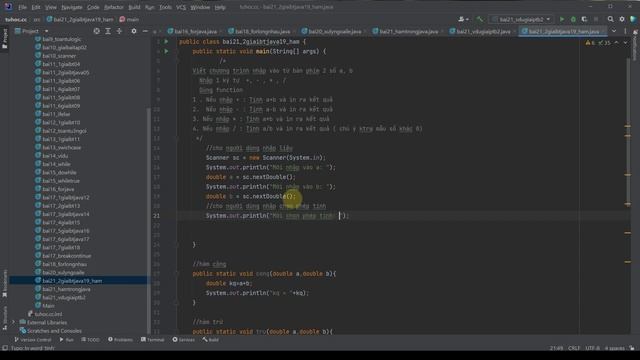The width and height of the screenshot is (640, 360).
Task: Select opened file locate icon in Project panel
Action: (x=96, y=31)
